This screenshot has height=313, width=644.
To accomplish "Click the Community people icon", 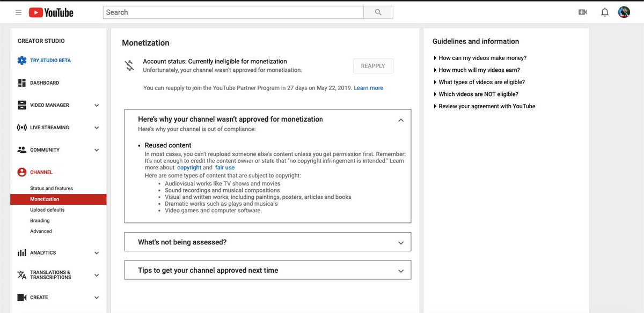I will point(21,150).
